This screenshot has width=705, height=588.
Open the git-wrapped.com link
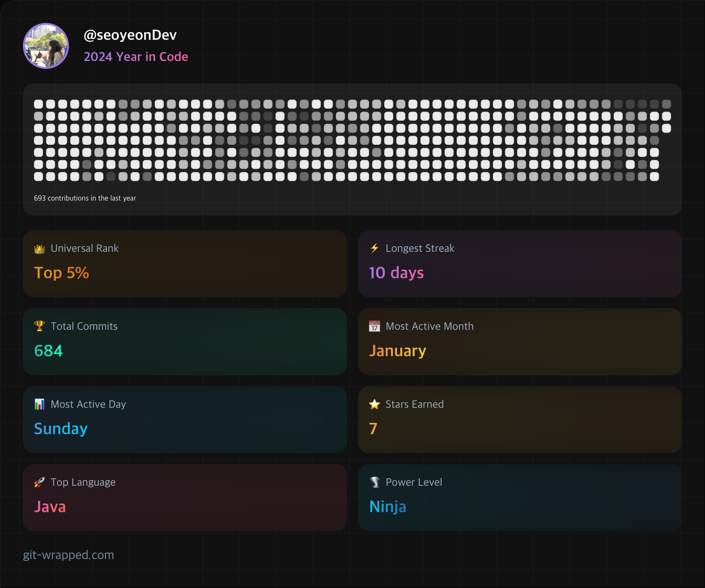(68, 555)
